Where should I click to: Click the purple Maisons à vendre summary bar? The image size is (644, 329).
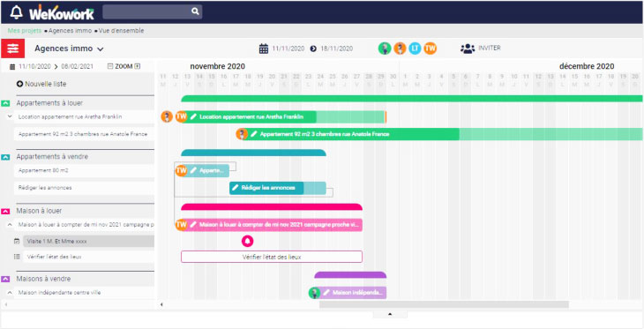[350, 275]
